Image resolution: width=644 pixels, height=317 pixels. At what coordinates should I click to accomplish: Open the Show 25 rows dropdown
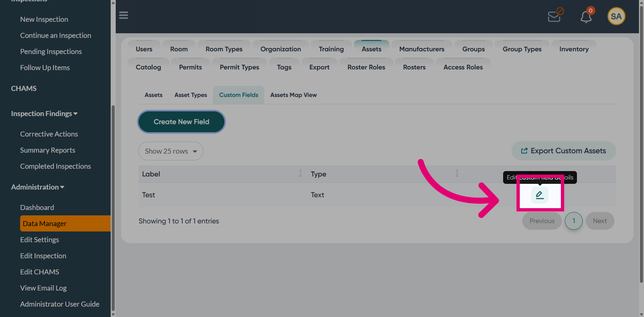click(171, 151)
